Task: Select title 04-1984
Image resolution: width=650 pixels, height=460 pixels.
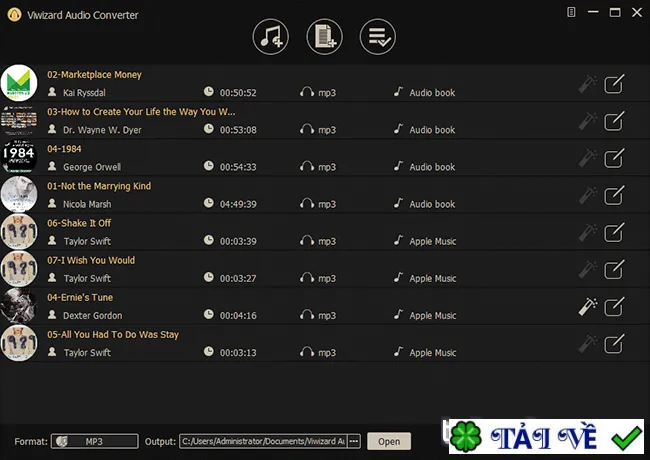Action: tap(64, 149)
